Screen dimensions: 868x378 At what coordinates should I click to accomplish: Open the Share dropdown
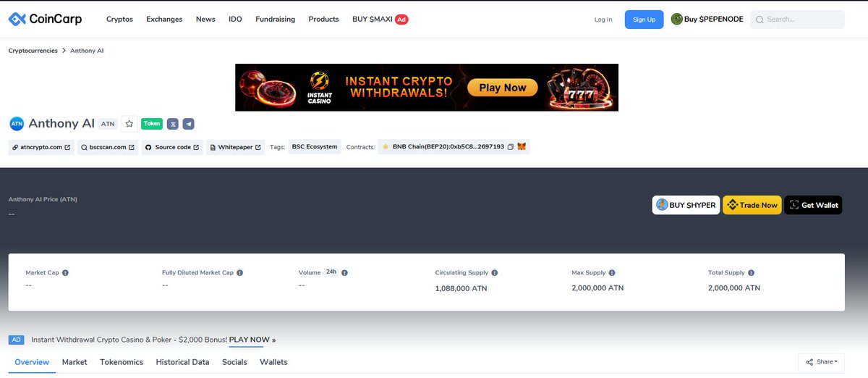click(x=821, y=361)
